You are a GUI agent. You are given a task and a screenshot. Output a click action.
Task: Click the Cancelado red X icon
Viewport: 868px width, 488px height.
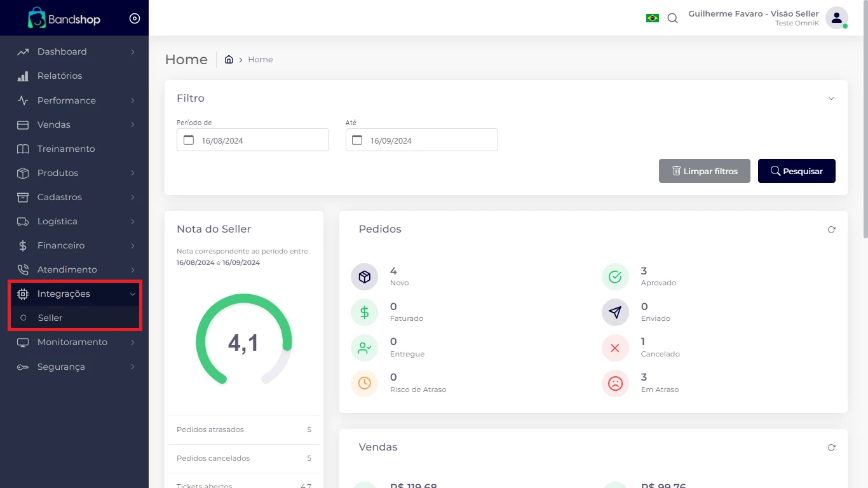tap(614, 348)
